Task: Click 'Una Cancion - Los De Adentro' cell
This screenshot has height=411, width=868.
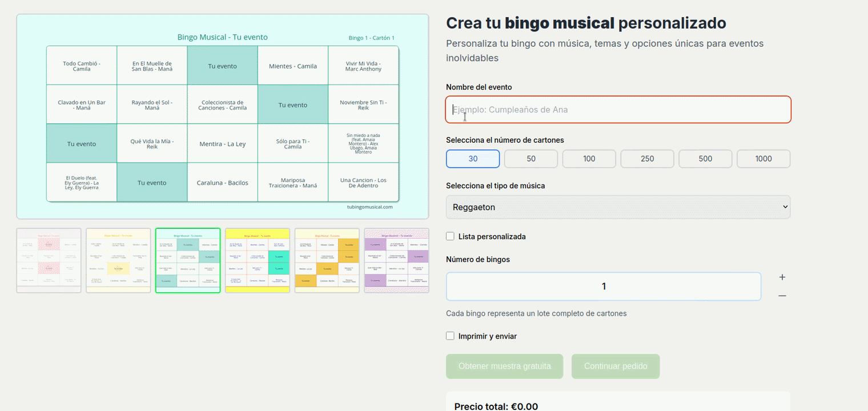Action: [363, 183]
